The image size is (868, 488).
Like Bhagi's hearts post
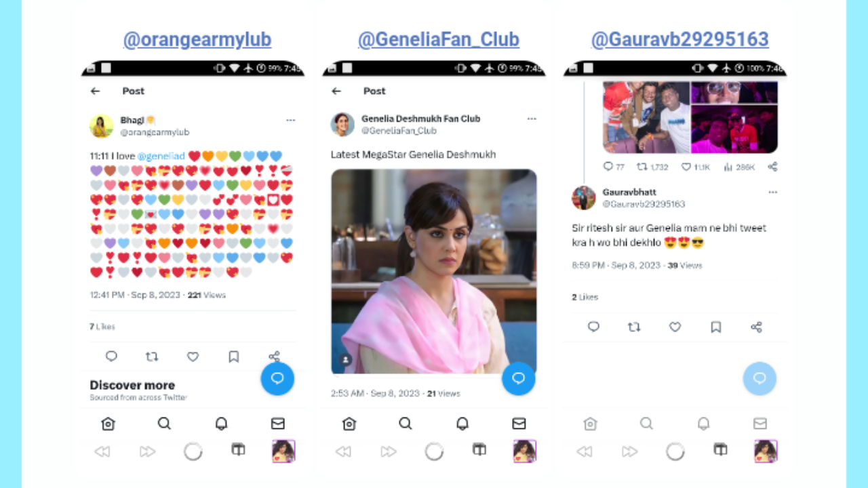pyautogui.click(x=193, y=357)
